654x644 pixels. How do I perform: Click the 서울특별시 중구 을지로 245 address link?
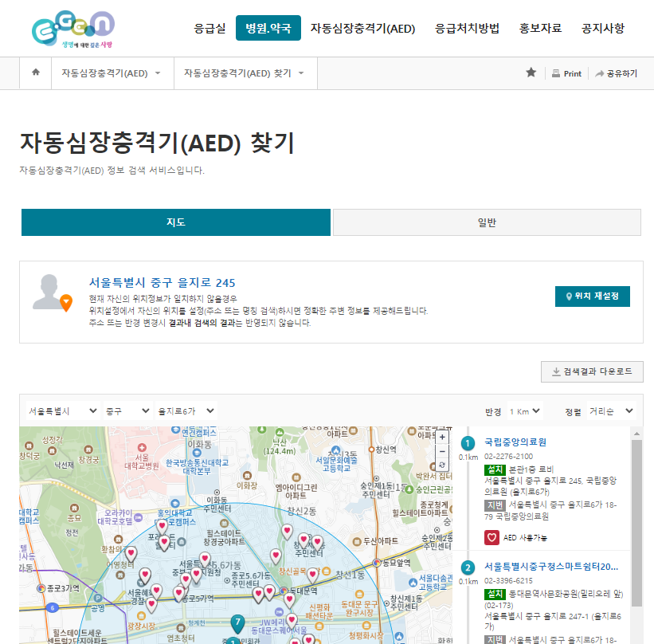162,283
